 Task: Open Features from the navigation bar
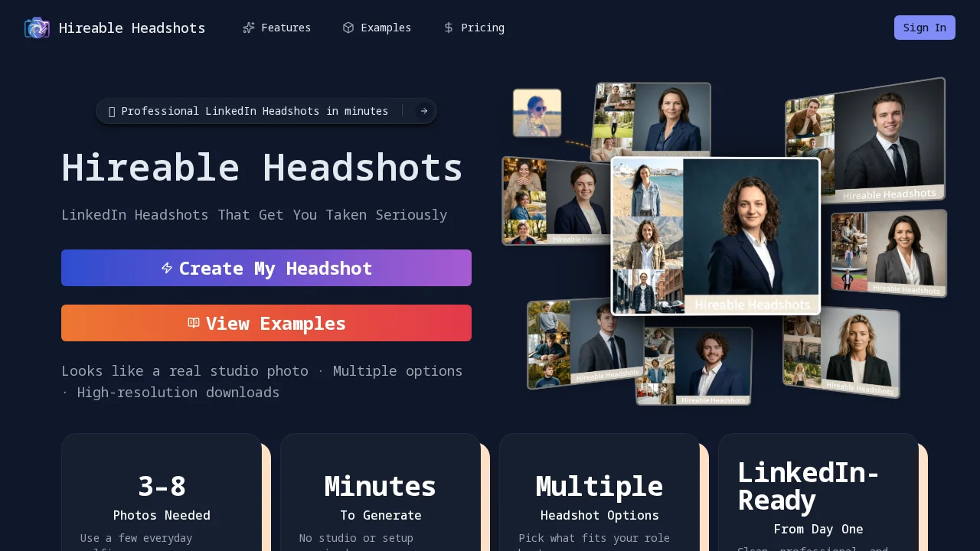[x=286, y=28]
